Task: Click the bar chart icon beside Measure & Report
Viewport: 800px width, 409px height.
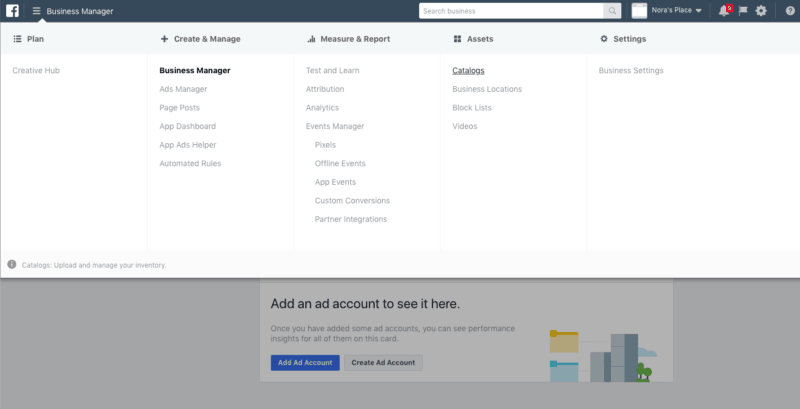Action: 311,39
